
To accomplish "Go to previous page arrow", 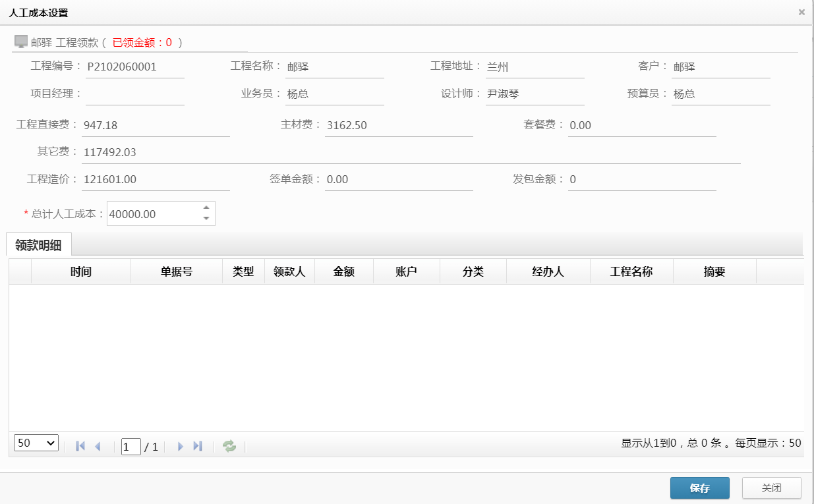I will pyautogui.click(x=98, y=446).
